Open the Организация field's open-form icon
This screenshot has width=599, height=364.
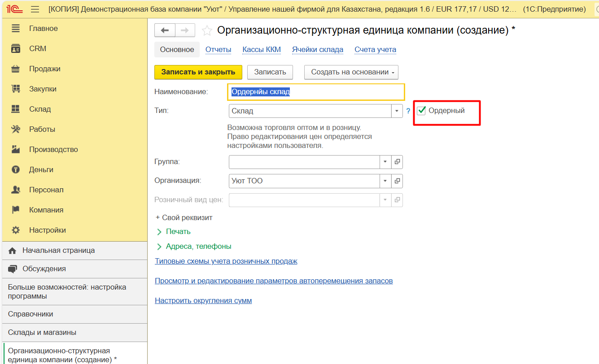397,181
